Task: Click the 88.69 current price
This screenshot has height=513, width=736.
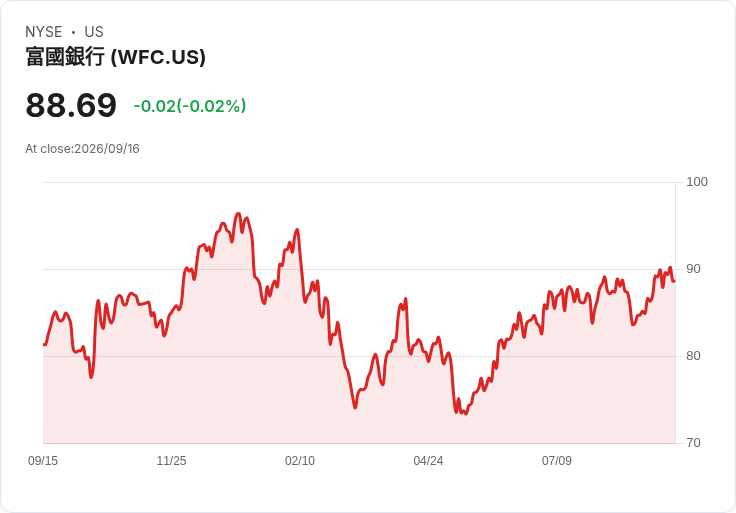Action: (x=71, y=105)
